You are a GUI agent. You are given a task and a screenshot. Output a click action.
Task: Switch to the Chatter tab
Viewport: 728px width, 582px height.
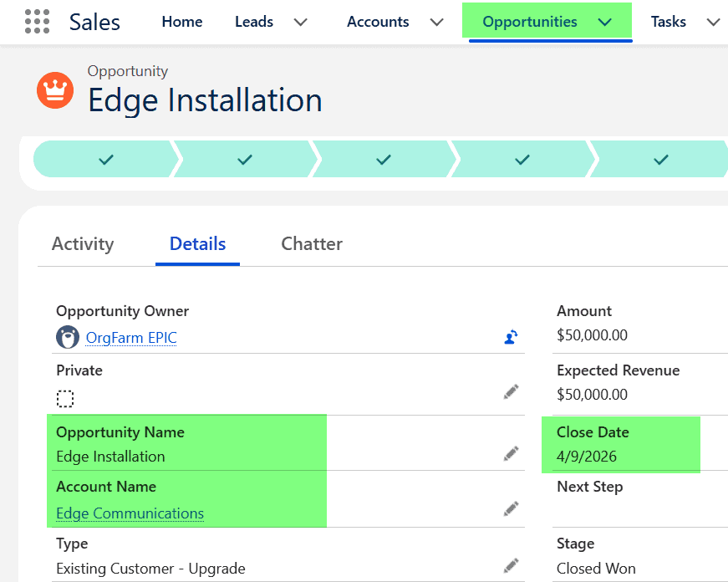pos(312,244)
